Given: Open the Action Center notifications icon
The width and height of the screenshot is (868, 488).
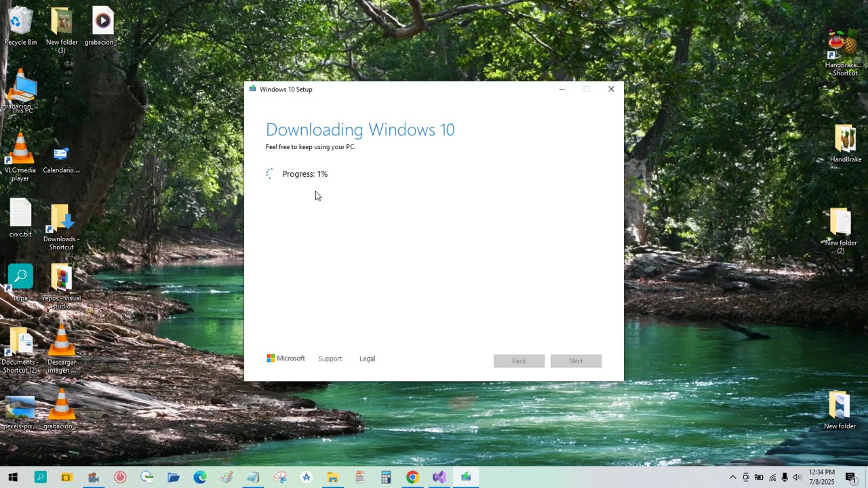Looking at the screenshot, I should [x=851, y=477].
